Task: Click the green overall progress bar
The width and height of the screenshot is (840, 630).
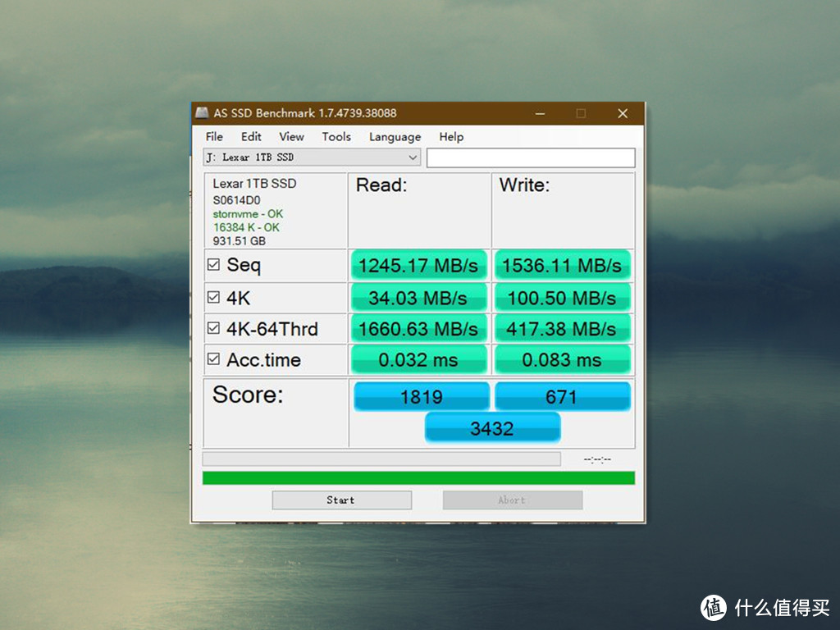Action: pos(418,478)
